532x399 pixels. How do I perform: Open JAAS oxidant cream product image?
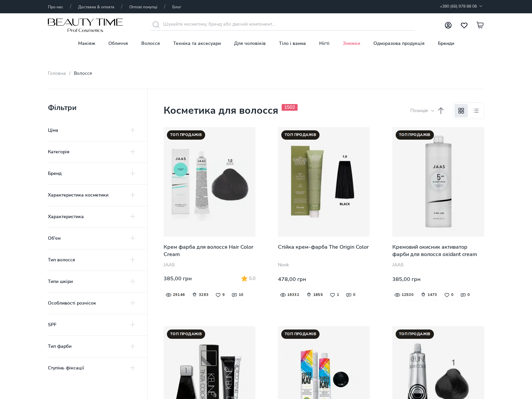[x=438, y=182]
